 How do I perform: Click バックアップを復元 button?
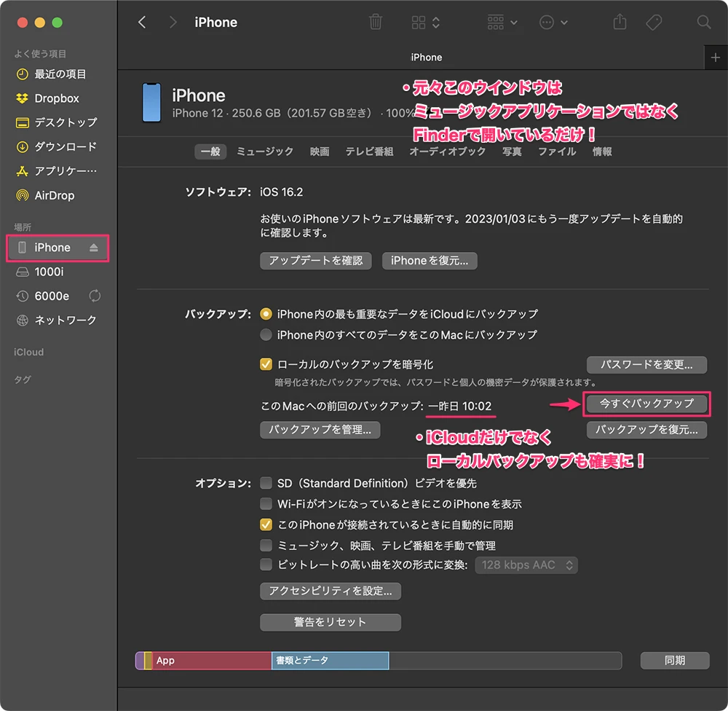point(646,430)
